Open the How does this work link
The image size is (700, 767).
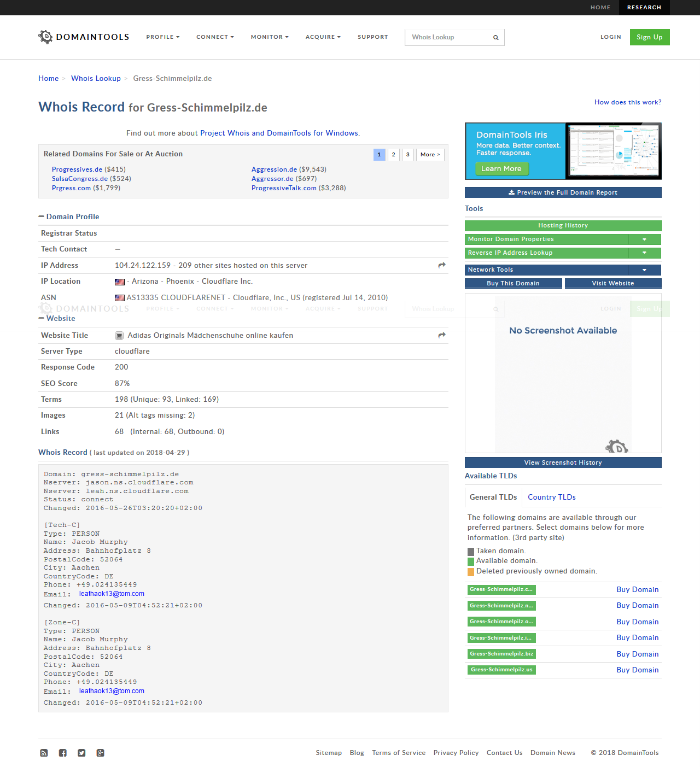628,102
